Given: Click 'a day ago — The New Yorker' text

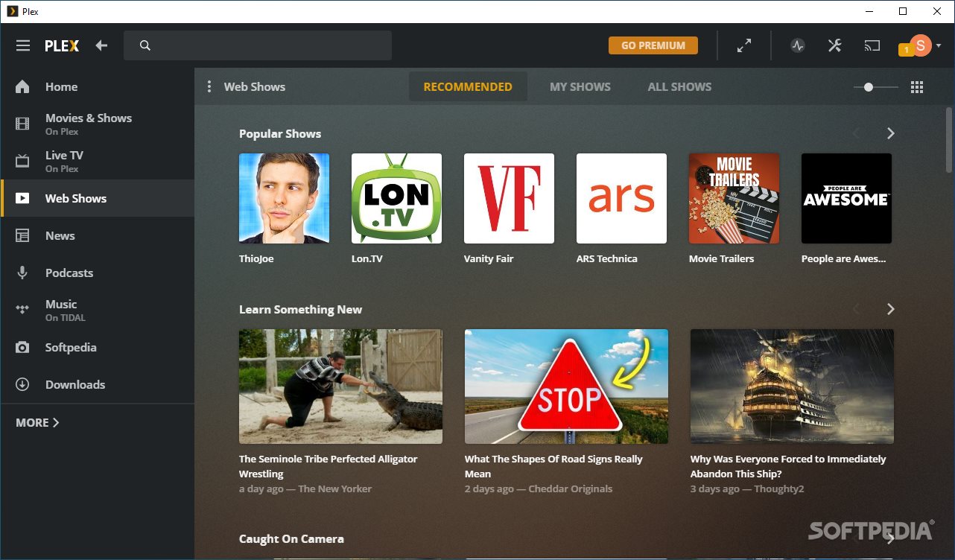Looking at the screenshot, I should pos(305,489).
